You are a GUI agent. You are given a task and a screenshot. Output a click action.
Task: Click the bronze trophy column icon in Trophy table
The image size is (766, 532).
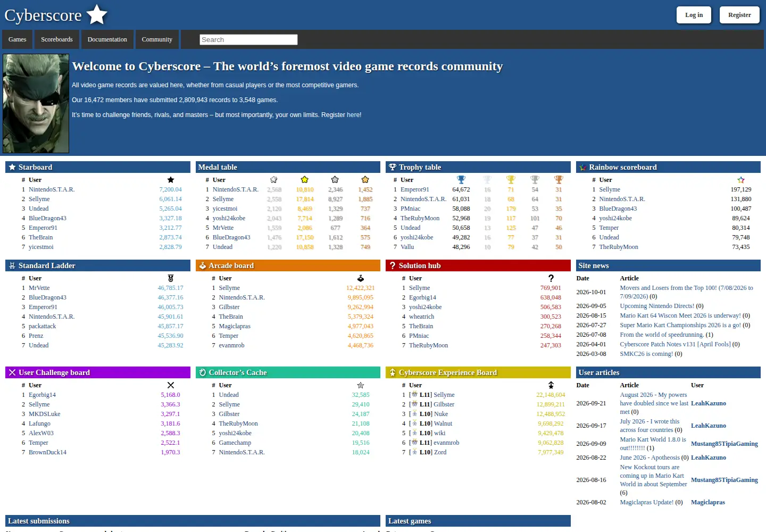559,180
